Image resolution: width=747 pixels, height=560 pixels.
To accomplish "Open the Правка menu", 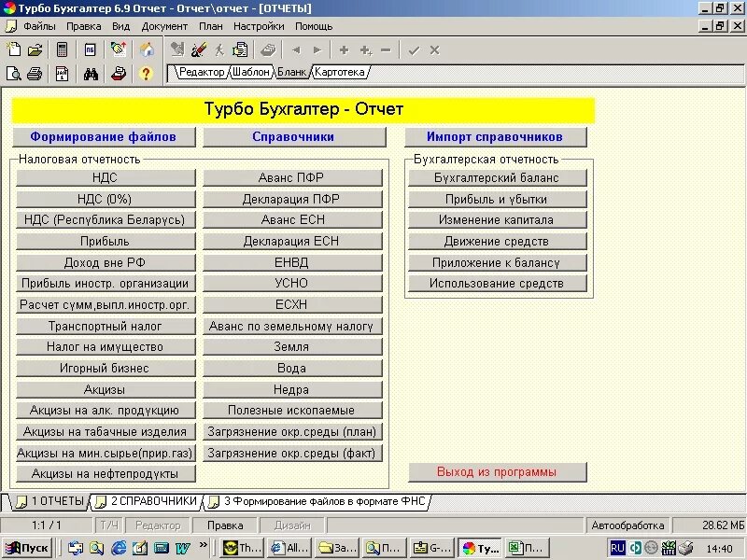I will pos(83,26).
